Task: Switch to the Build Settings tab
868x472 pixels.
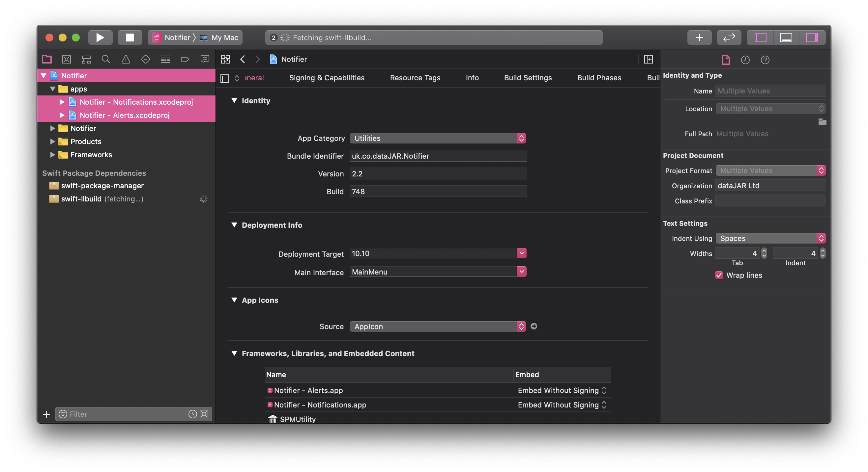Action: click(x=528, y=78)
